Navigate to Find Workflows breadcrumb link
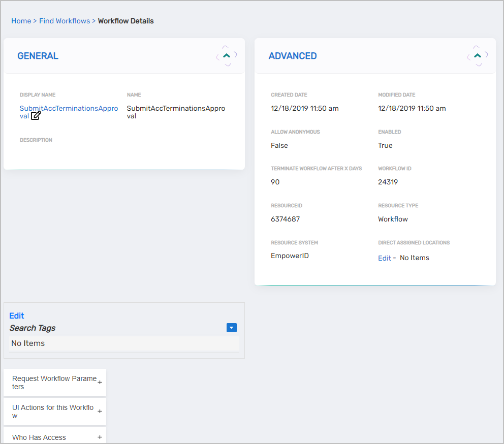Image resolution: width=504 pixels, height=444 pixels. (x=65, y=21)
